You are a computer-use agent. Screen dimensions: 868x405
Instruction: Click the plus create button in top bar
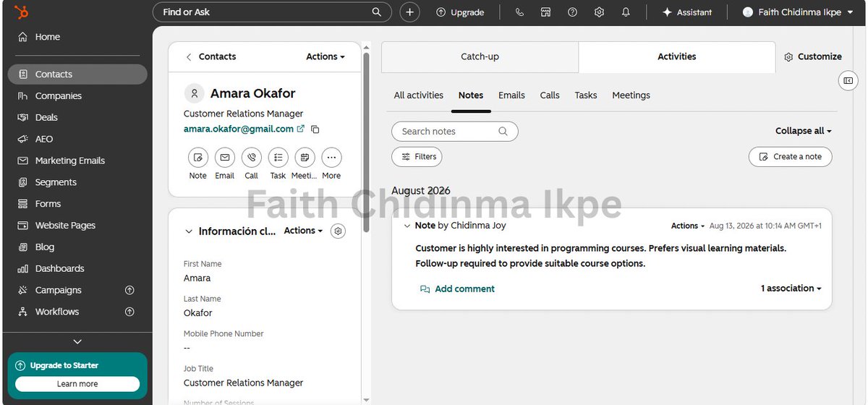point(410,12)
